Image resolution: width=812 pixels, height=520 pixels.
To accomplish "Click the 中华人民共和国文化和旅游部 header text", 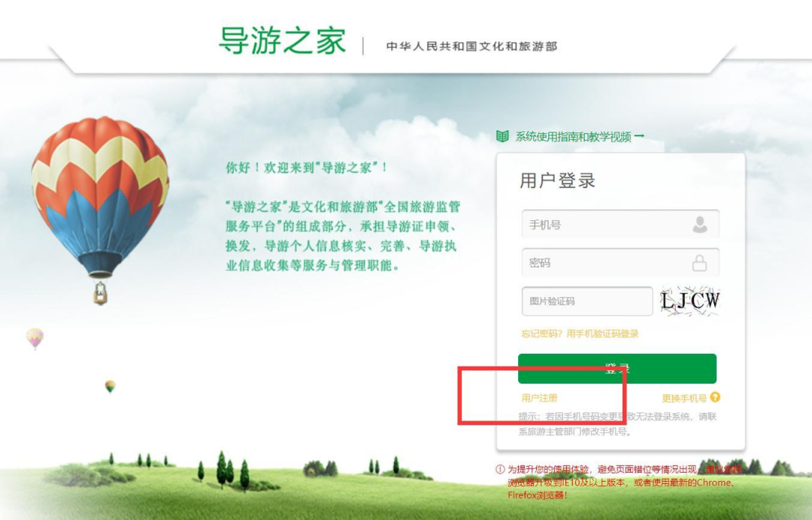I will (471, 46).
